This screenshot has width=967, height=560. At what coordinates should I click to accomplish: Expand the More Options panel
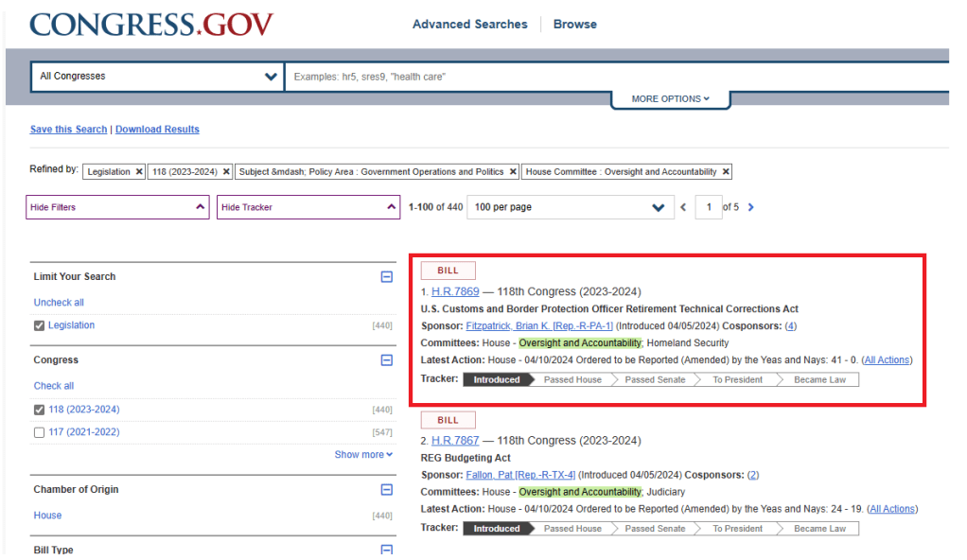coord(670,98)
